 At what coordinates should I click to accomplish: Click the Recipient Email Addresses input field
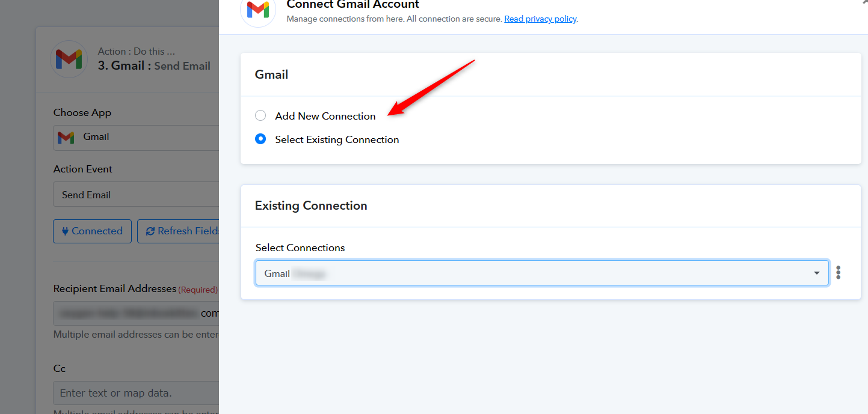tap(136, 313)
